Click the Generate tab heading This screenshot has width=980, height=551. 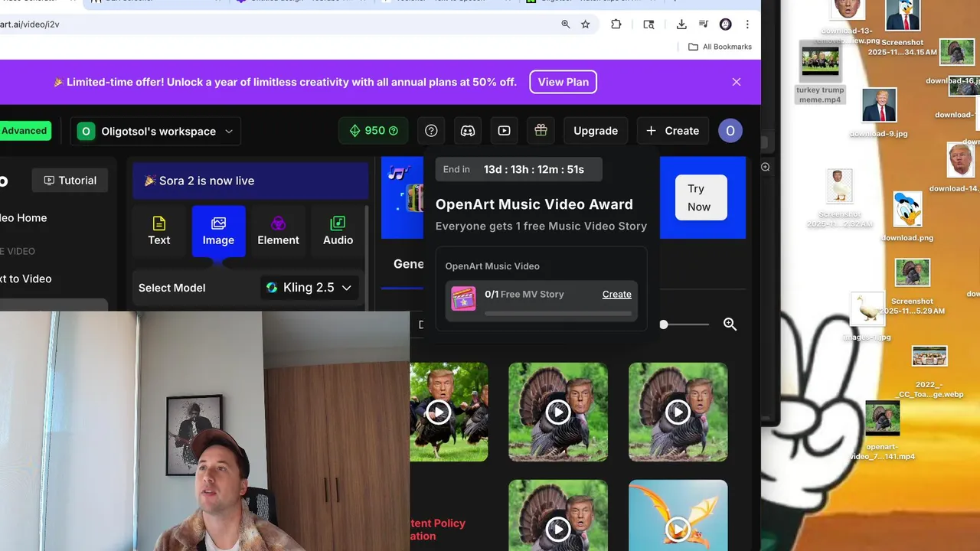coord(408,264)
